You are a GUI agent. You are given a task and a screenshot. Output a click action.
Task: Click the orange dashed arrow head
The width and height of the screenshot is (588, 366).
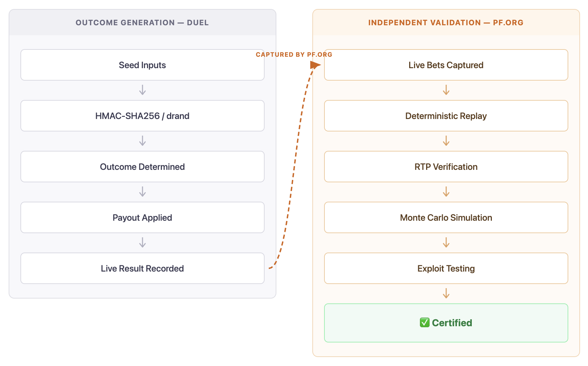(x=315, y=65)
